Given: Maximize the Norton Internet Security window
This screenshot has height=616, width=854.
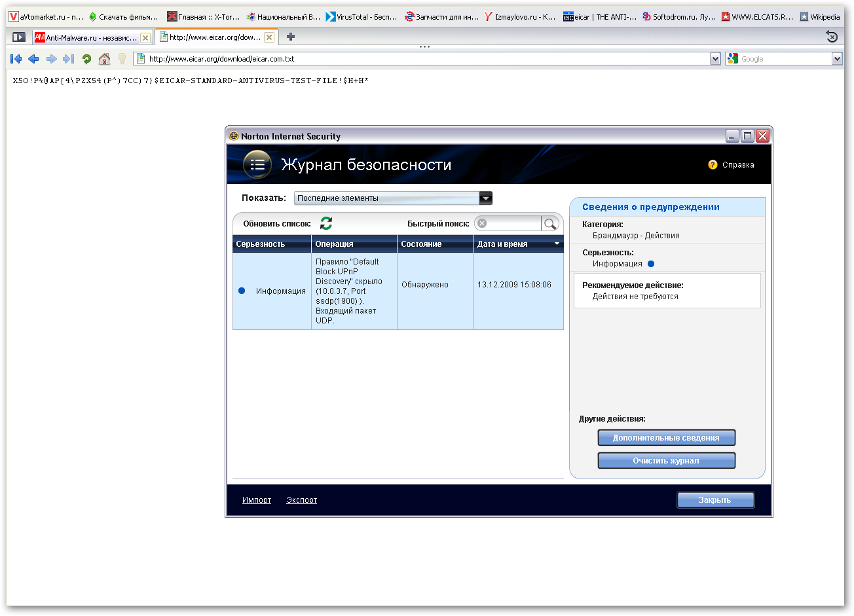Looking at the screenshot, I should (747, 136).
